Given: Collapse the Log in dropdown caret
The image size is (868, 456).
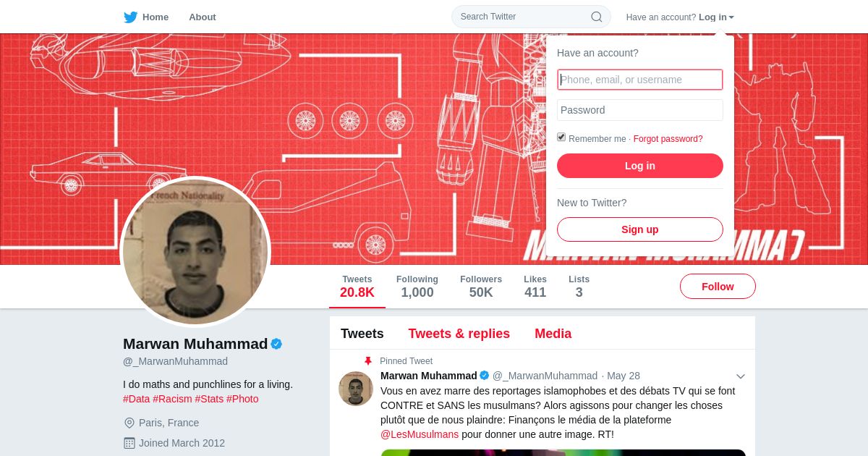Looking at the screenshot, I should (731, 17).
